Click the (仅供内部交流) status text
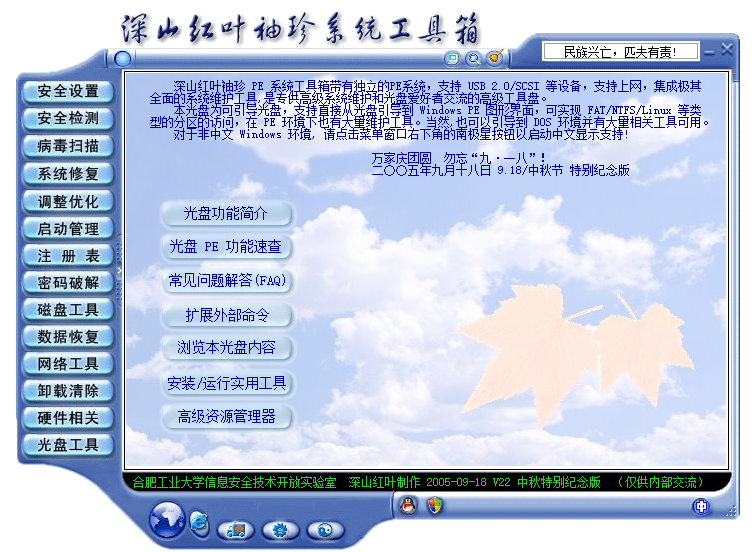The image size is (752, 552). (660, 482)
